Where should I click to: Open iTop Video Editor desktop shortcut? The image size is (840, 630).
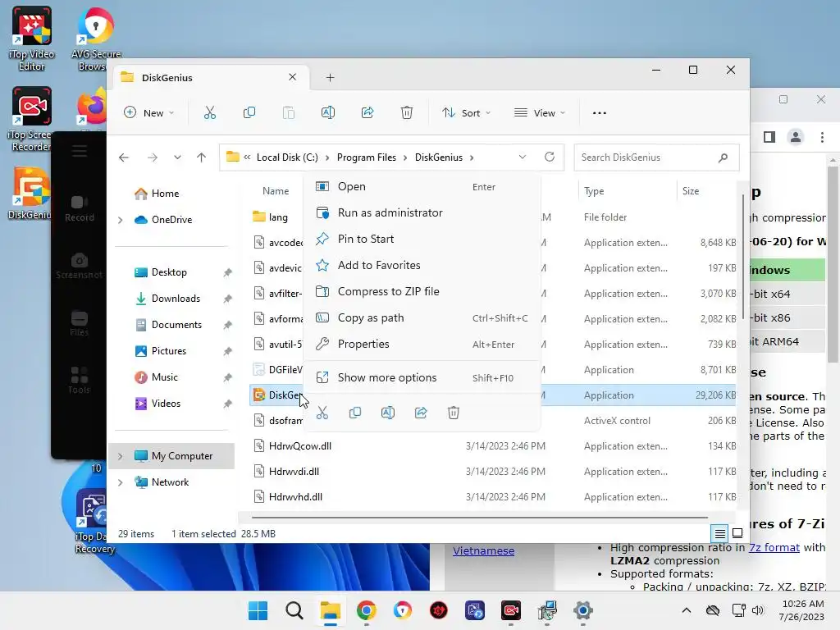click(x=32, y=39)
